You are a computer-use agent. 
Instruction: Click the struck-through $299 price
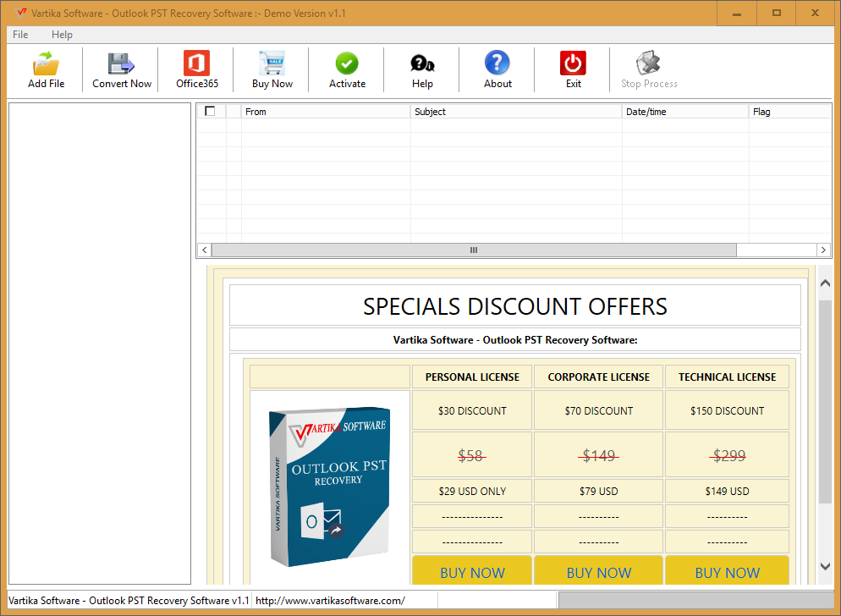[x=729, y=455]
